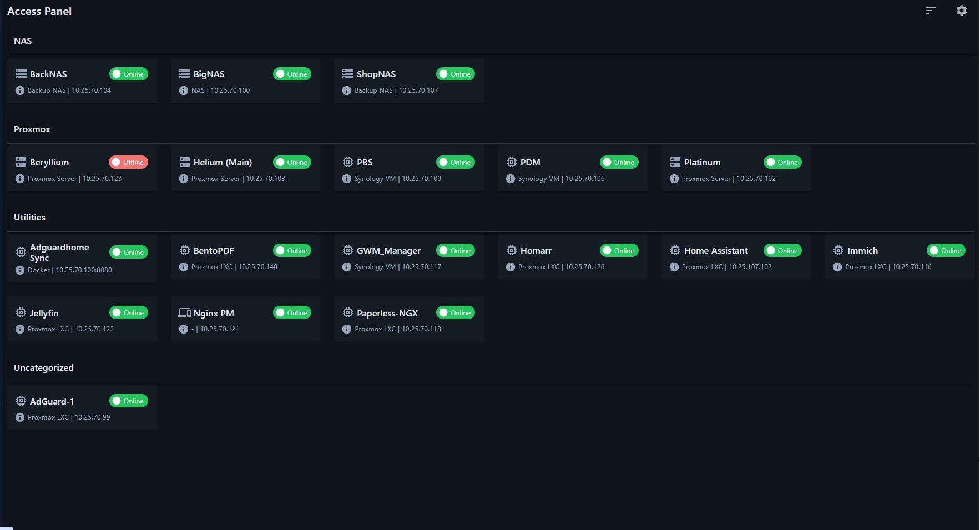Toggle the Homarr Online status switch
980x530 pixels.
(x=619, y=250)
